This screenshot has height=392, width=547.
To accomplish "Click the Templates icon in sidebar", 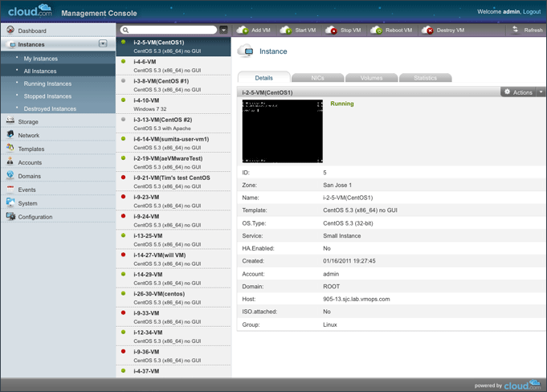I will point(10,148).
